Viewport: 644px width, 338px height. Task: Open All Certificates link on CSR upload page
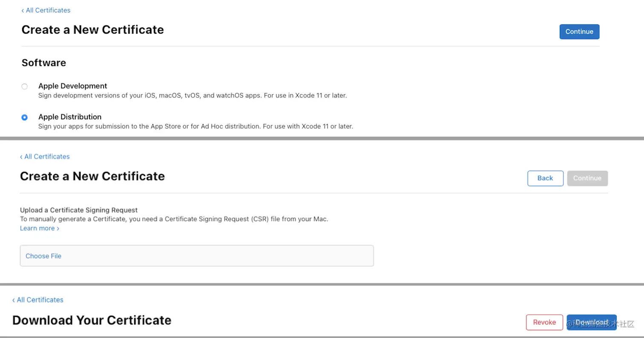45,157
